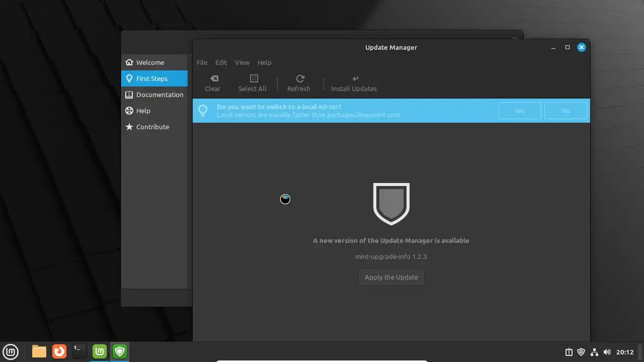
Task: Click Select All in the toolbar
Action: point(253,83)
